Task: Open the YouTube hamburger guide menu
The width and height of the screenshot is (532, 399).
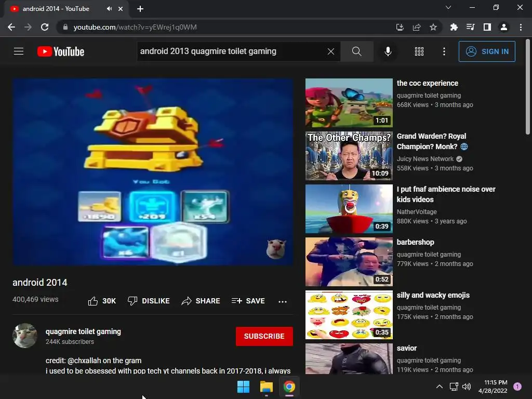Action: 19,51
